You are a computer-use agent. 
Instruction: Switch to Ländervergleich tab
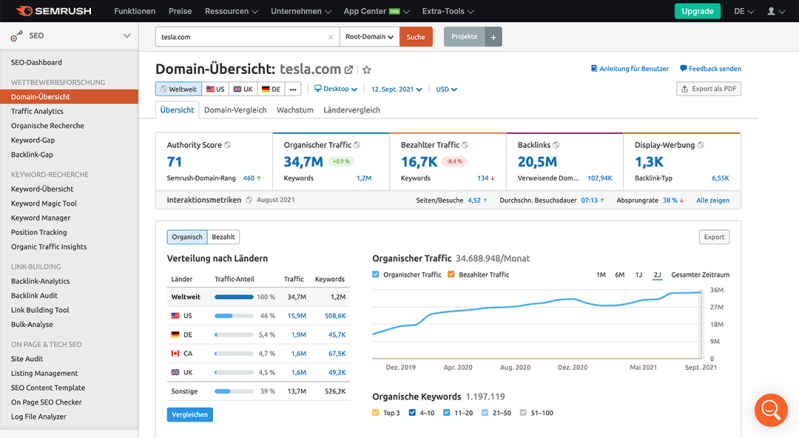(x=352, y=110)
